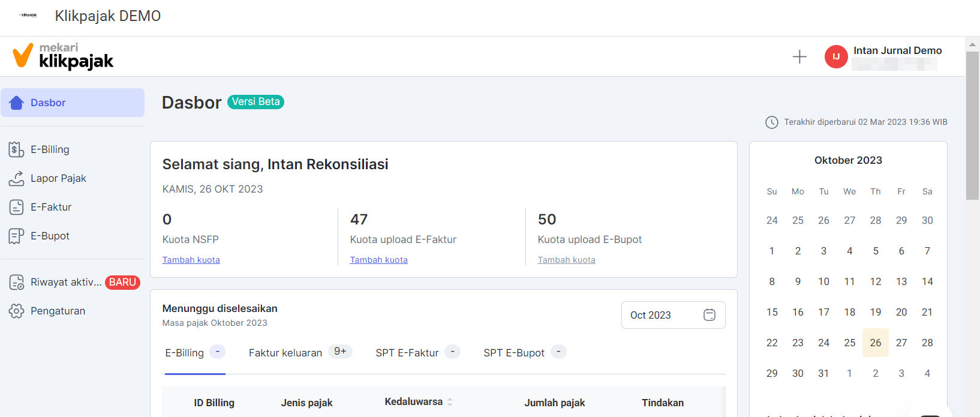Click the E-Bupot sidebar icon

coord(16,236)
